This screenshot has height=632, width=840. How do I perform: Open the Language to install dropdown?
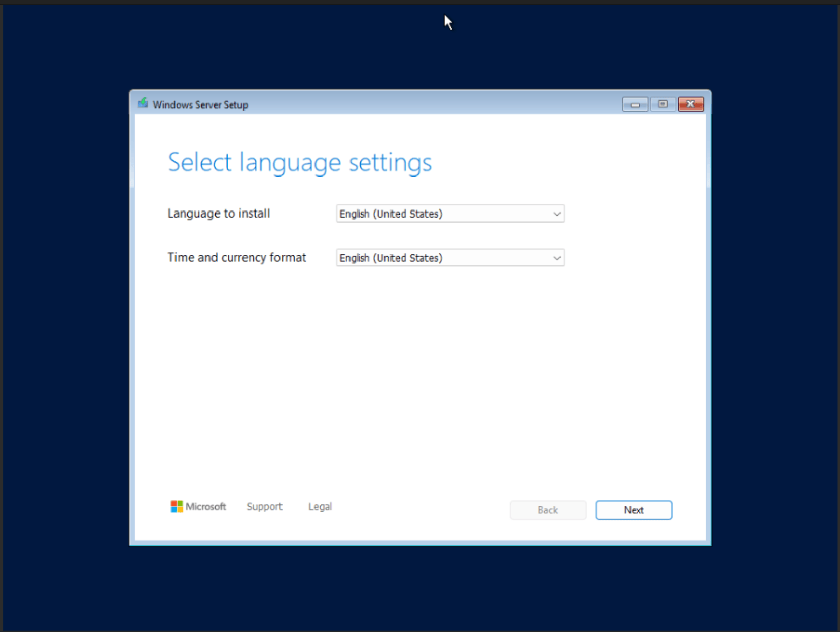tap(449, 214)
